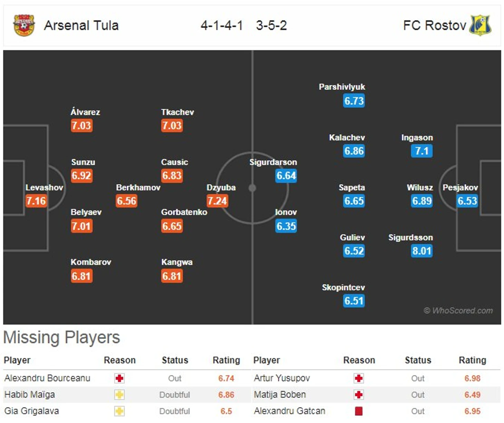
Task: Click Parshivlyuk's 6.73 rating badge
Action: point(354,101)
